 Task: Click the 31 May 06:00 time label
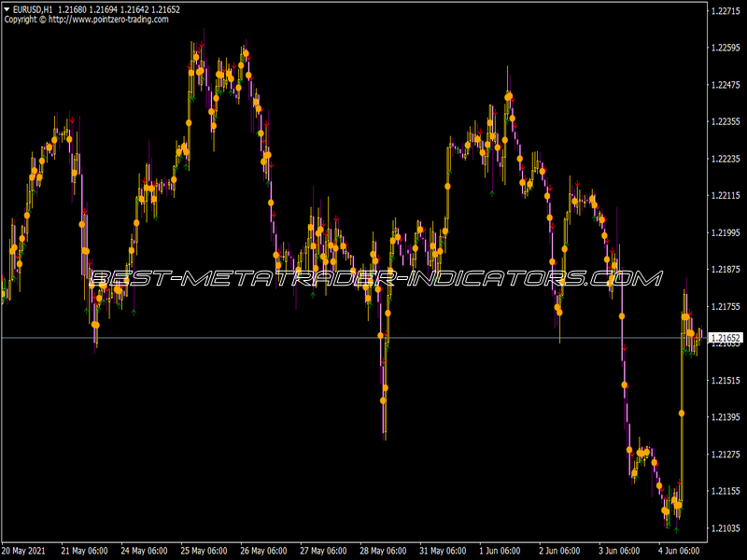[x=443, y=551]
